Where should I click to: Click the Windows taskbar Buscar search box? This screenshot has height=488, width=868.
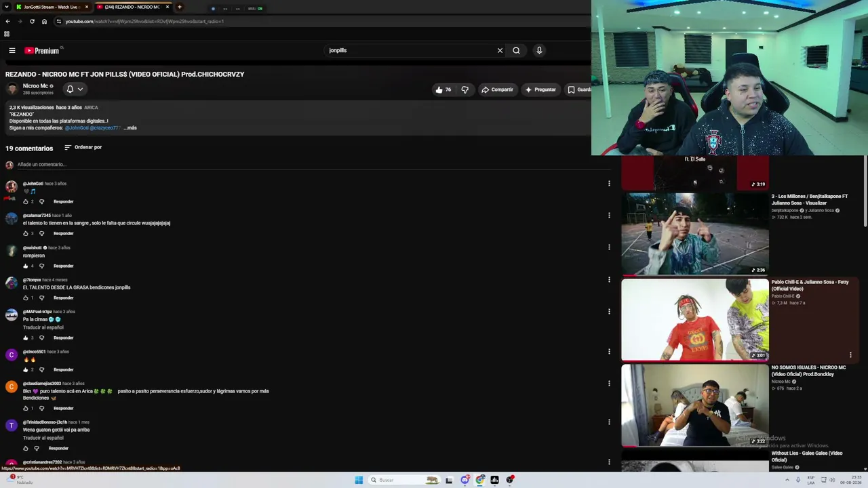(405, 480)
